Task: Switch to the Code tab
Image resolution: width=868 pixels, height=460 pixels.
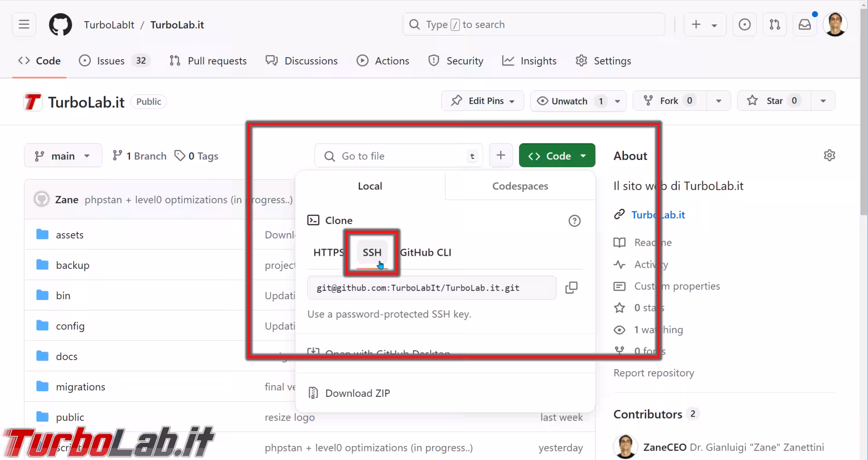Action: [39, 61]
